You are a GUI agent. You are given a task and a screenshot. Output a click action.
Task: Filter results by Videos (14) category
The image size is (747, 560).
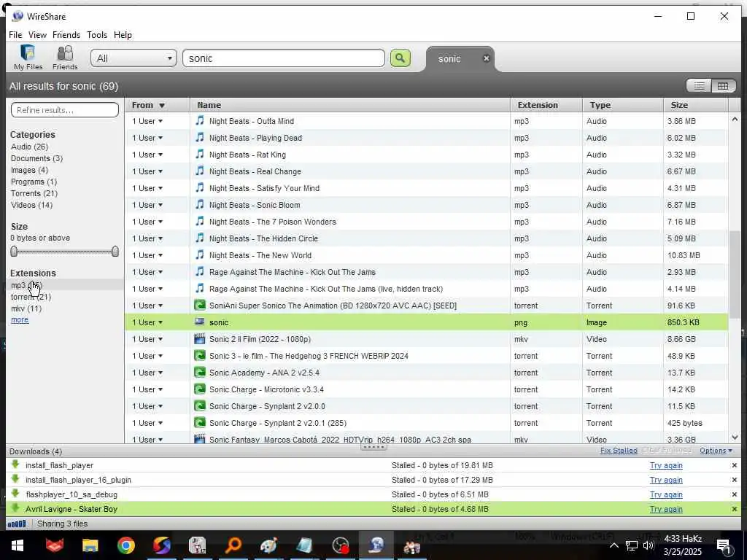[31, 205]
